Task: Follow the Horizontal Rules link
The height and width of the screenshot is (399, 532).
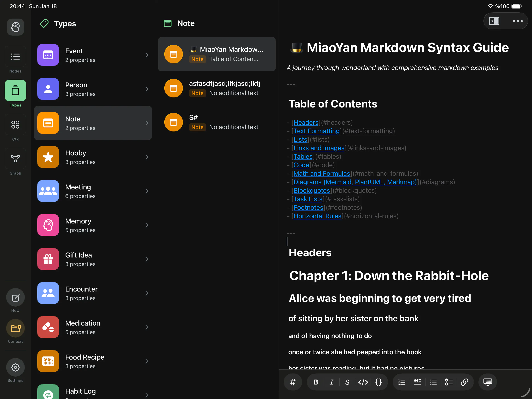Action: click(x=317, y=216)
